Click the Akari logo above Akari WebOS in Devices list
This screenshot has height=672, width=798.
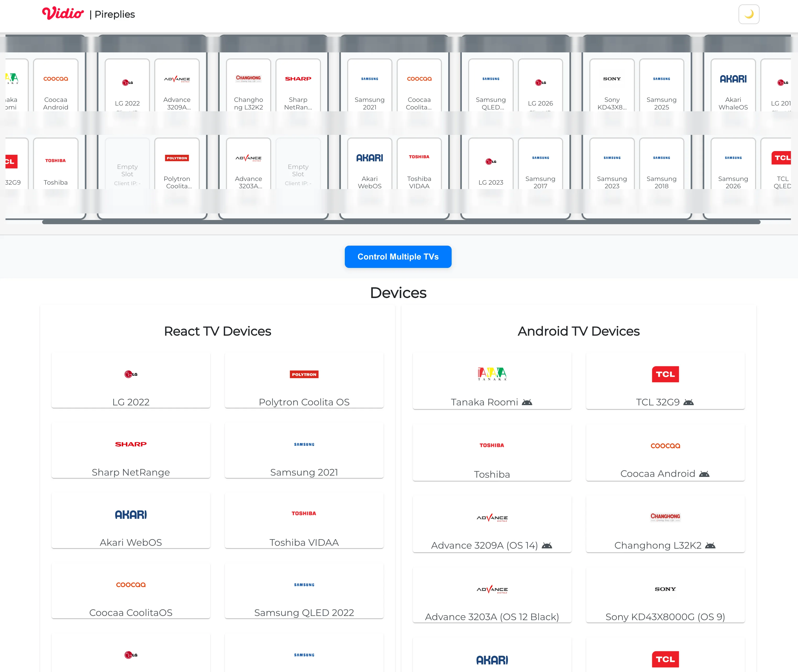(x=131, y=515)
